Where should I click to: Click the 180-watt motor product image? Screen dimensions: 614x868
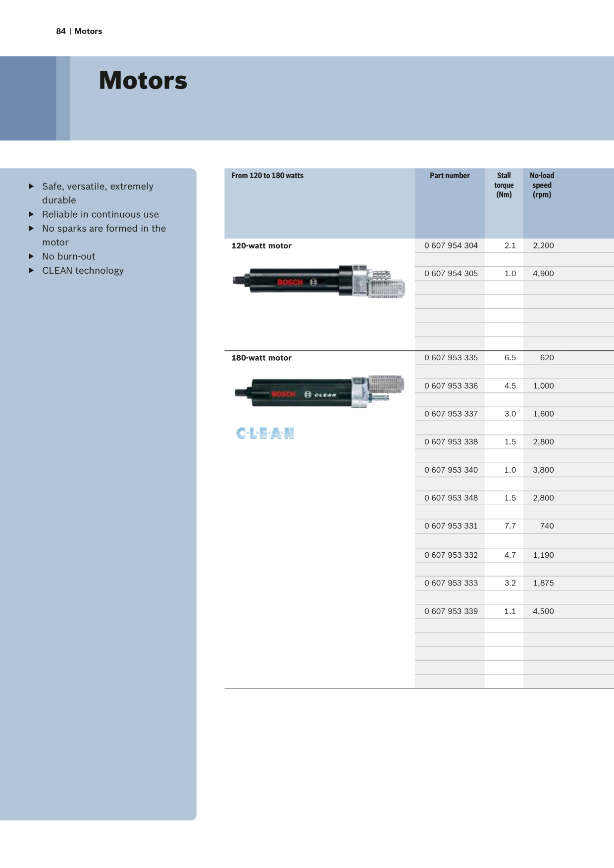[x=319, y=391]
